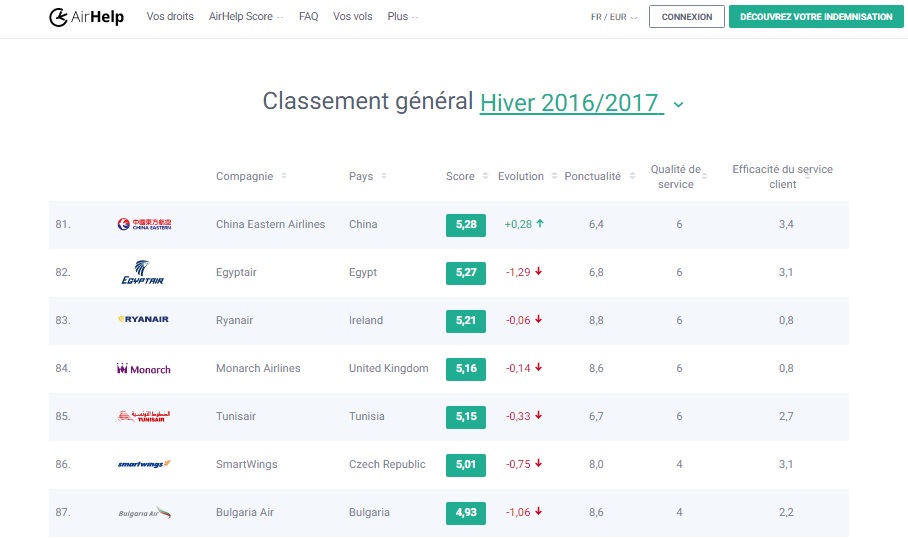The height and width of the screenshot is (539, 908).
Task: Click green up arrow for China Eastern
Action: [x=540, y=223]
